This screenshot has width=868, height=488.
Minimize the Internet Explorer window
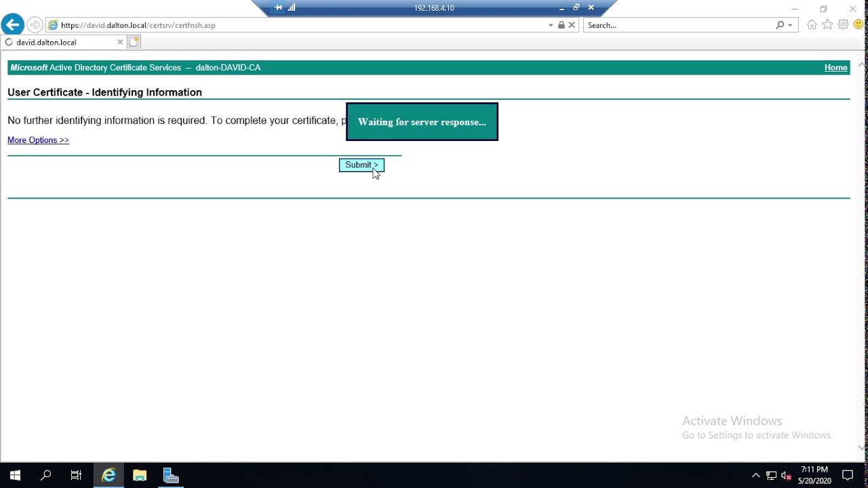pos(795,9)
